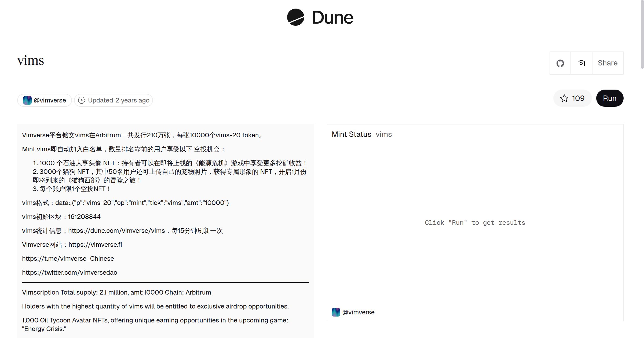Viewport: 644px width, 338px height.
Task: Star the dashboard with star icon
Action: click(564, 98)
